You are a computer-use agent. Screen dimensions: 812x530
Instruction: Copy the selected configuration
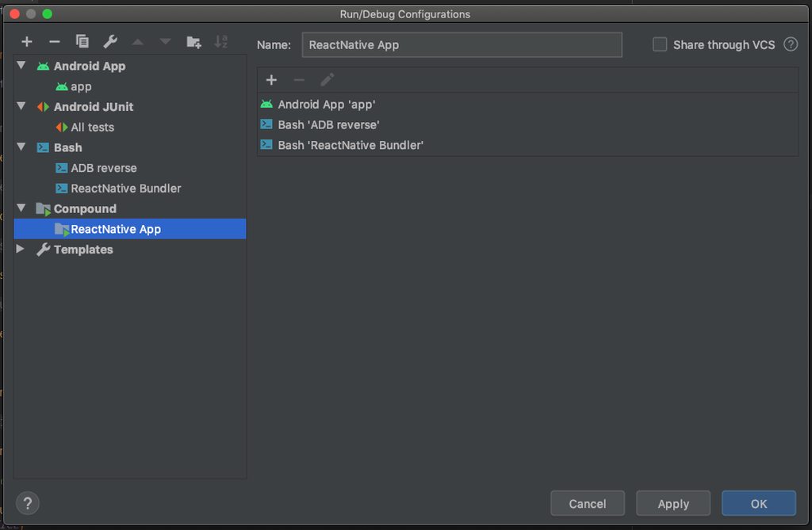pyautogui.click(x=82, y=41)
